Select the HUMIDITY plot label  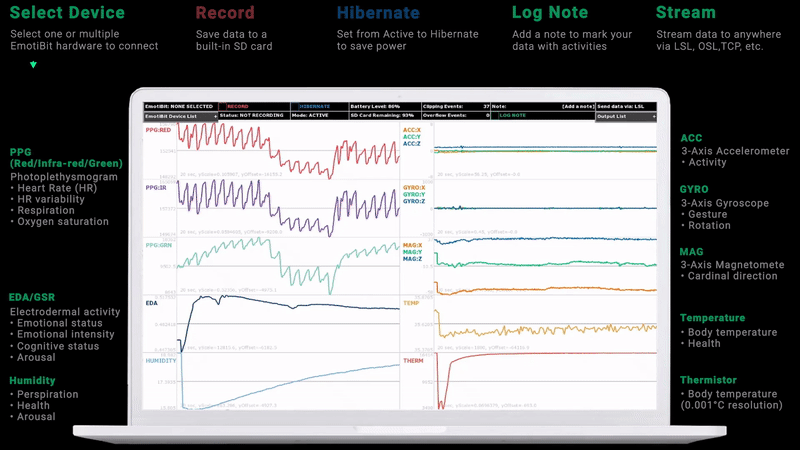pos(161,361)
